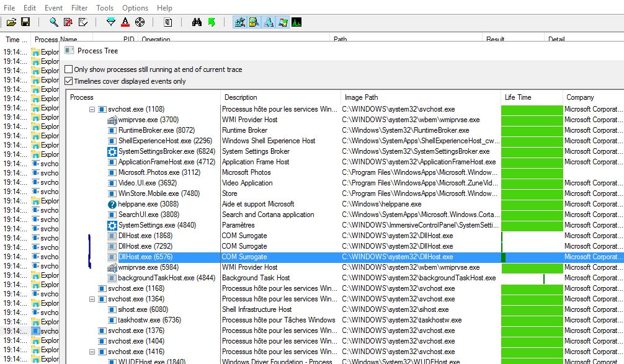Screen dimensions: 624x364
Task: Click the lifetime bar of wmiprvse.exe (5984)
Action: [x=532, y=268]
